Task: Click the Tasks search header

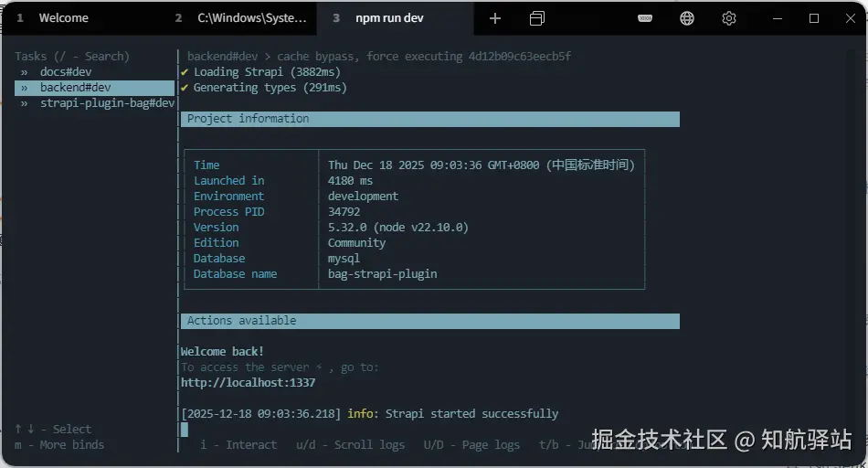Action: coord(72,57)
